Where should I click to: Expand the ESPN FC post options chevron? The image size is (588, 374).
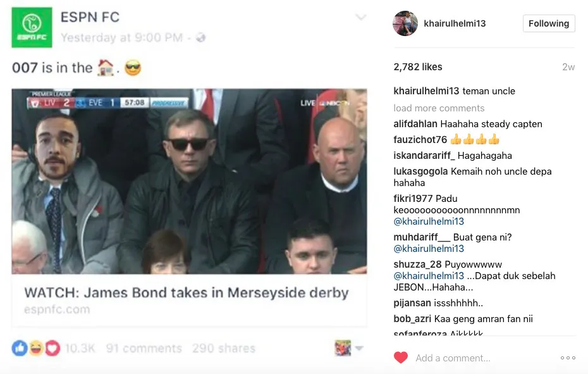360,18
